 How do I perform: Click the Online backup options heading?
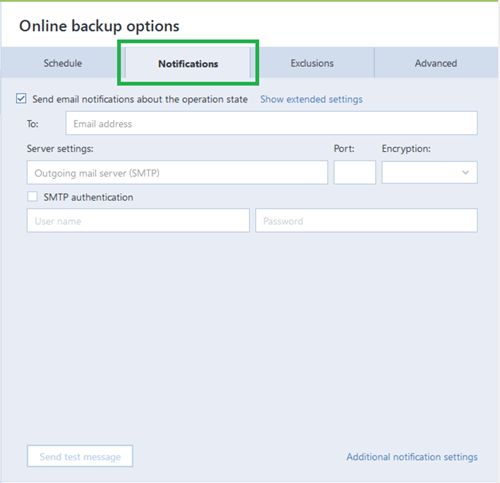click(x=99, y=26)
